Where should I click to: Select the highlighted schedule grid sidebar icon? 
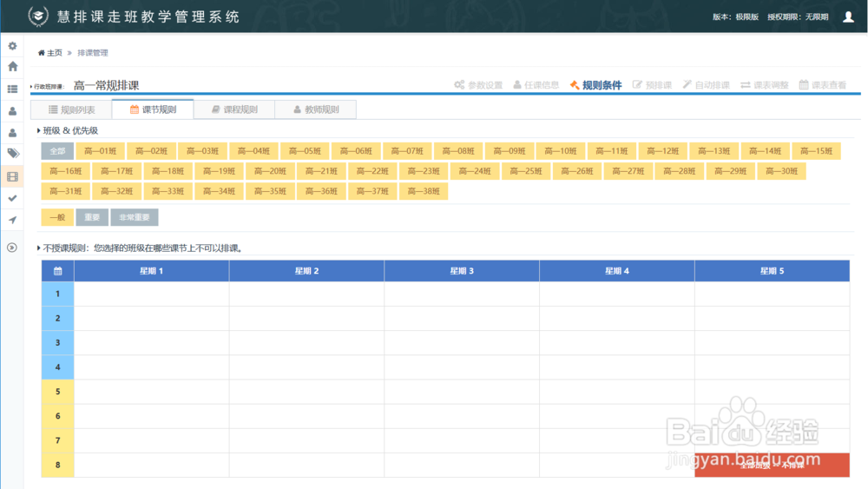(x=12, y=176)
